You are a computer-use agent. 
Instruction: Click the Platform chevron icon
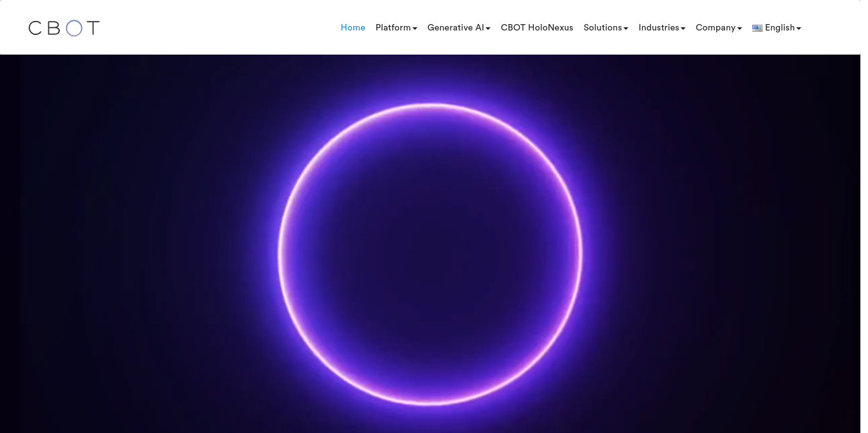[x=415, y=29]
